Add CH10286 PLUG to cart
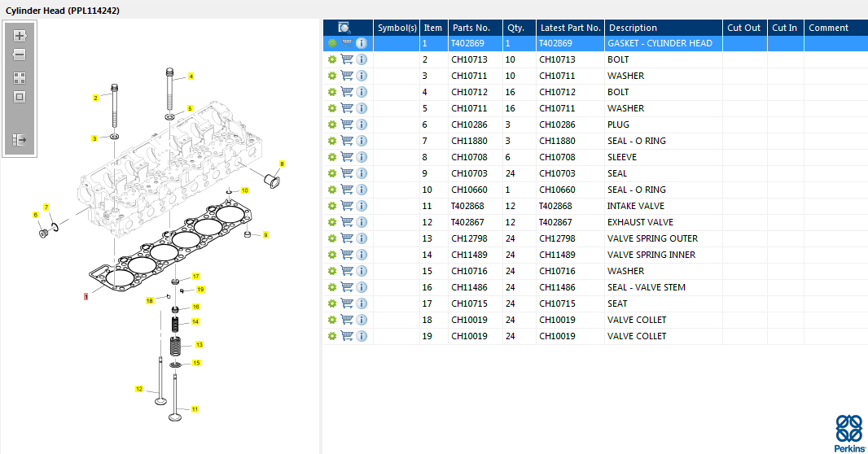This screenshot has height=454, width=868. (347, 124)
